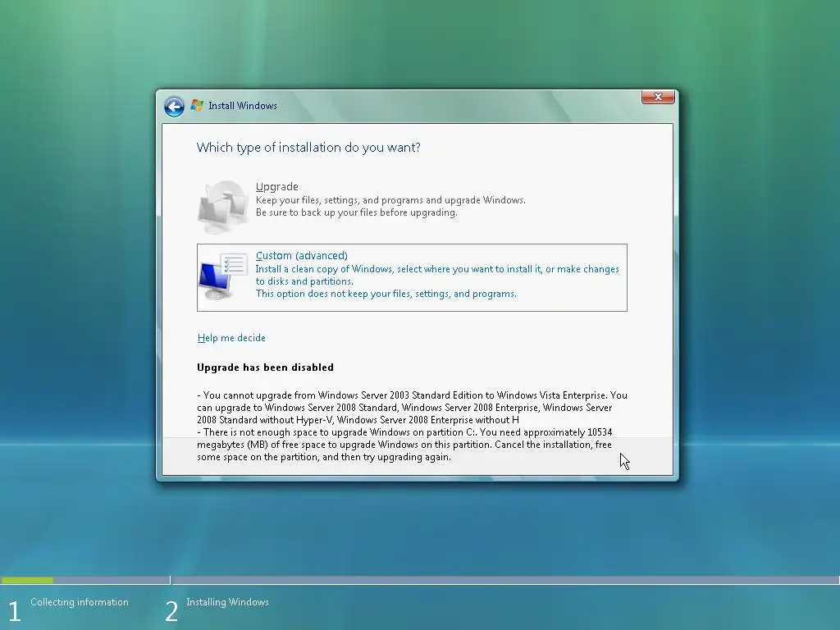Click the 'You cannot upgrade from Windows Server 2003' message
Screen dimensions: 840x630
(x=412, y=408)
